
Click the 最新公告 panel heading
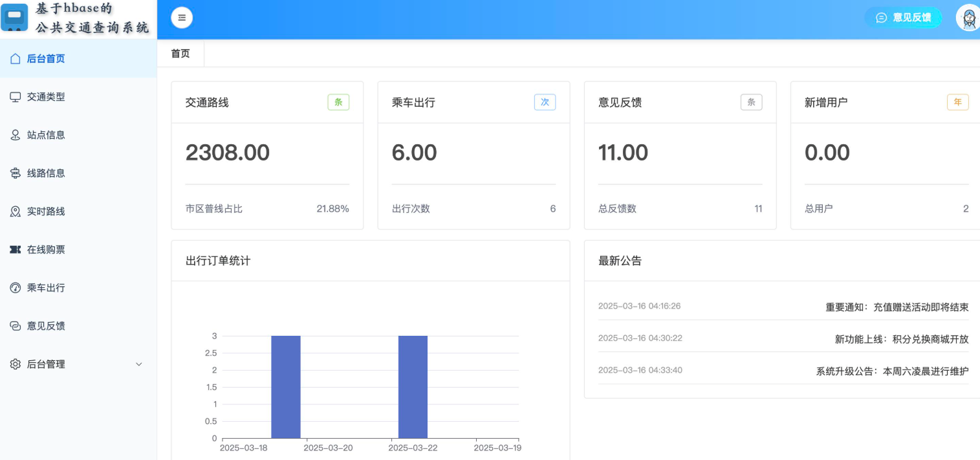(x=620, y=261)
